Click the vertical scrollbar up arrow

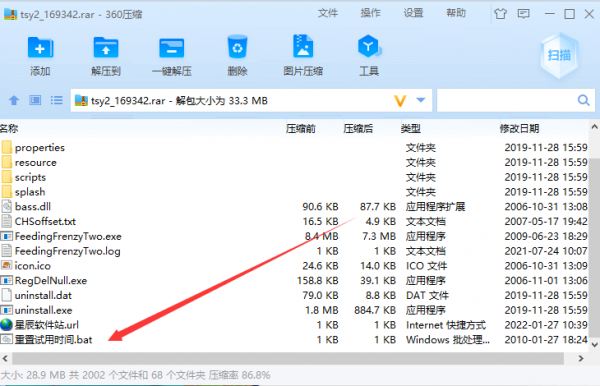pyautogui.click(x=594, y=127)
